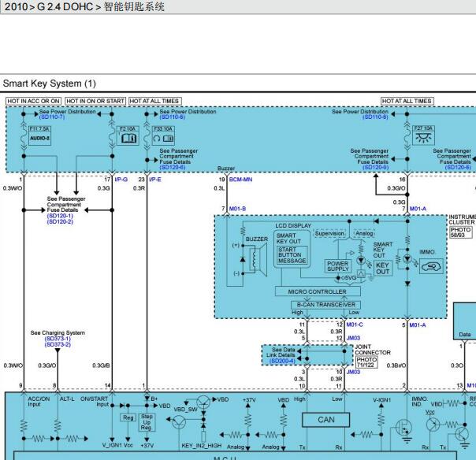Click the IMMO. IND. label in module
The image size is (476, 460).
419,402
